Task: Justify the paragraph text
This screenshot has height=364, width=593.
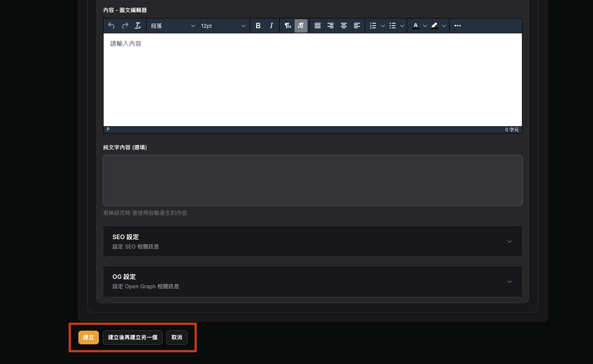Action: pyautogui.click(x=318, y=26)
